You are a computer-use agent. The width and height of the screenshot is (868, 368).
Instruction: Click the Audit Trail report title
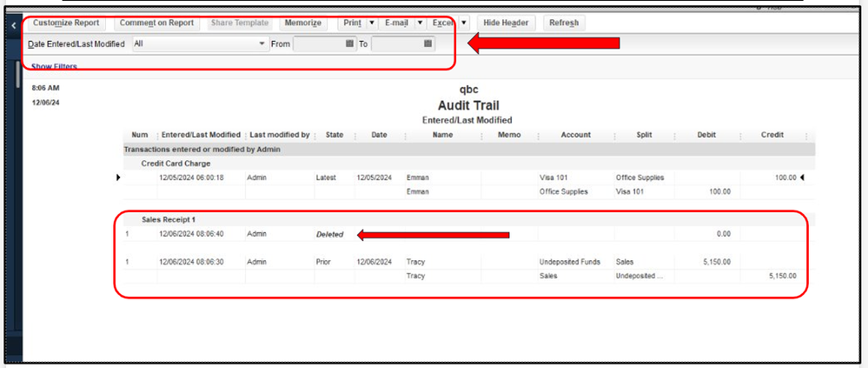[468, 105]
